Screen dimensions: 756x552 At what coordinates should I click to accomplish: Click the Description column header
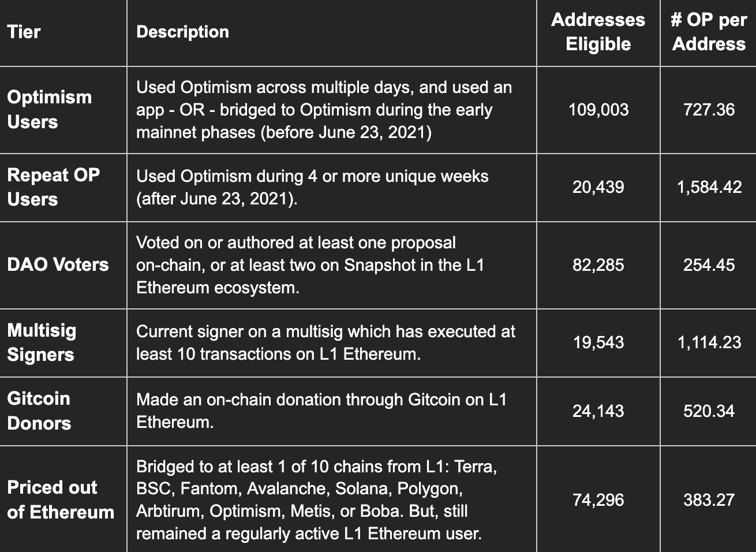(x=182, y=32)
